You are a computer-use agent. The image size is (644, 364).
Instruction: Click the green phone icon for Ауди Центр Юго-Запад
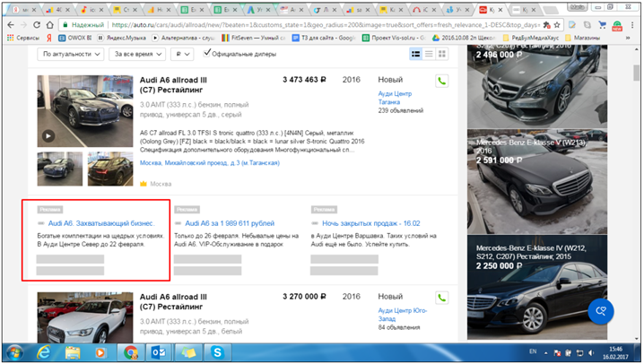tap(441, 296)
